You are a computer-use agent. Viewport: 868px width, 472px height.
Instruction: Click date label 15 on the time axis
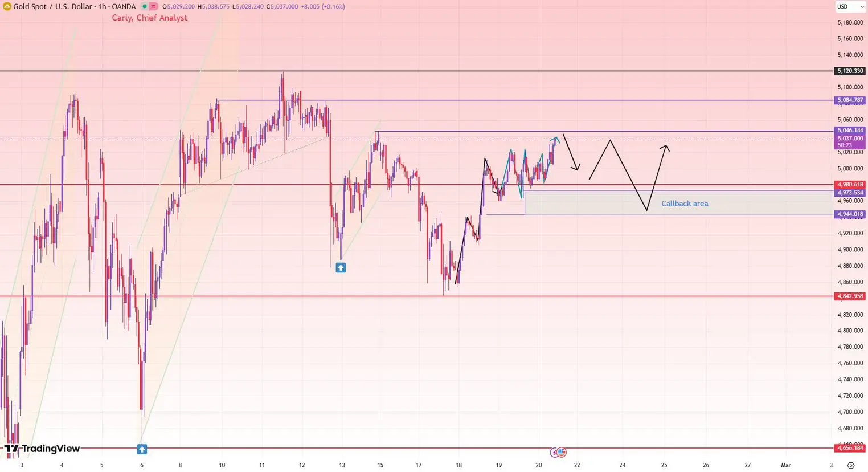click(380, 465)
